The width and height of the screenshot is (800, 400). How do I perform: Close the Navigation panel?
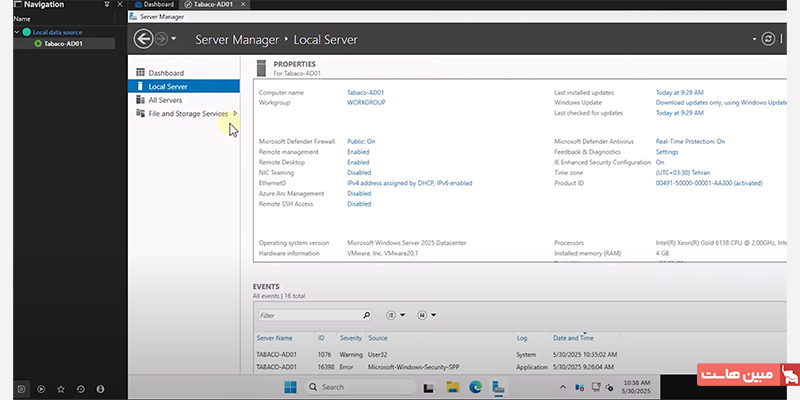coord(119,4)
